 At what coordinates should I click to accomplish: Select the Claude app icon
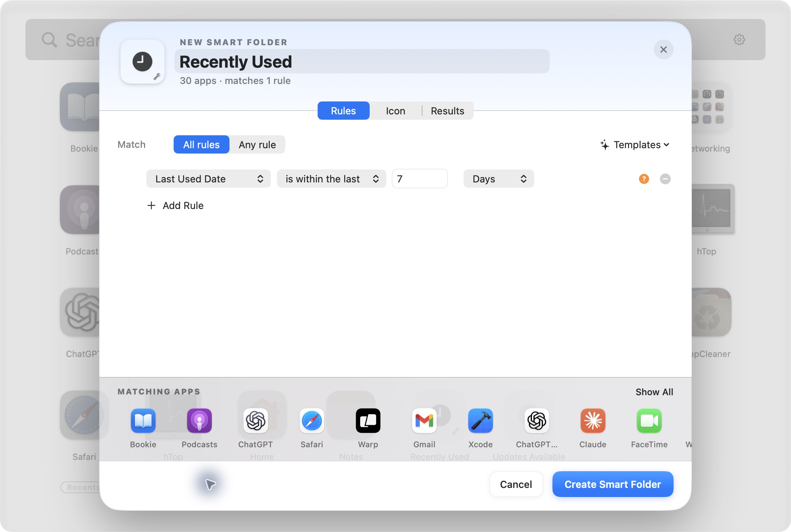(x=593, y=421)
